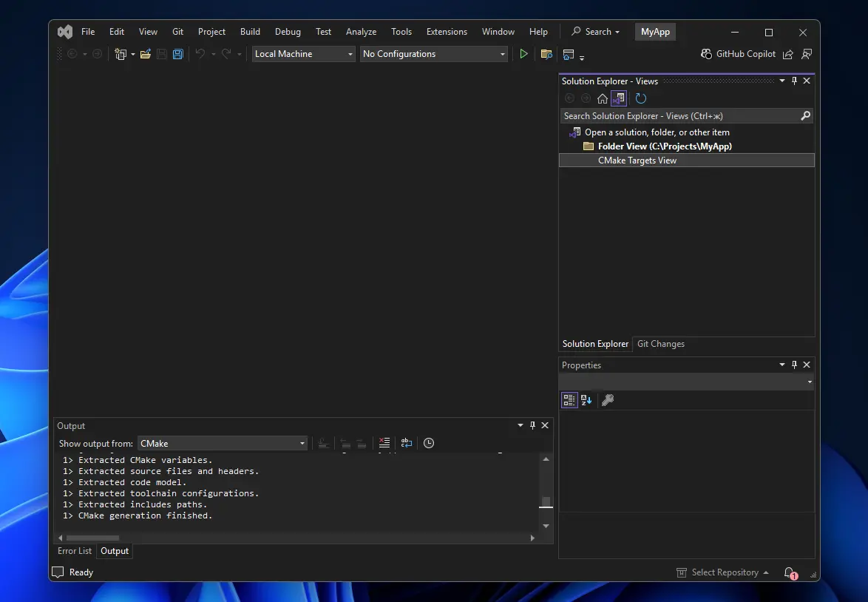Start debugging with the green play icon
This screenshot has height=602, width=868.
point(523,53)
